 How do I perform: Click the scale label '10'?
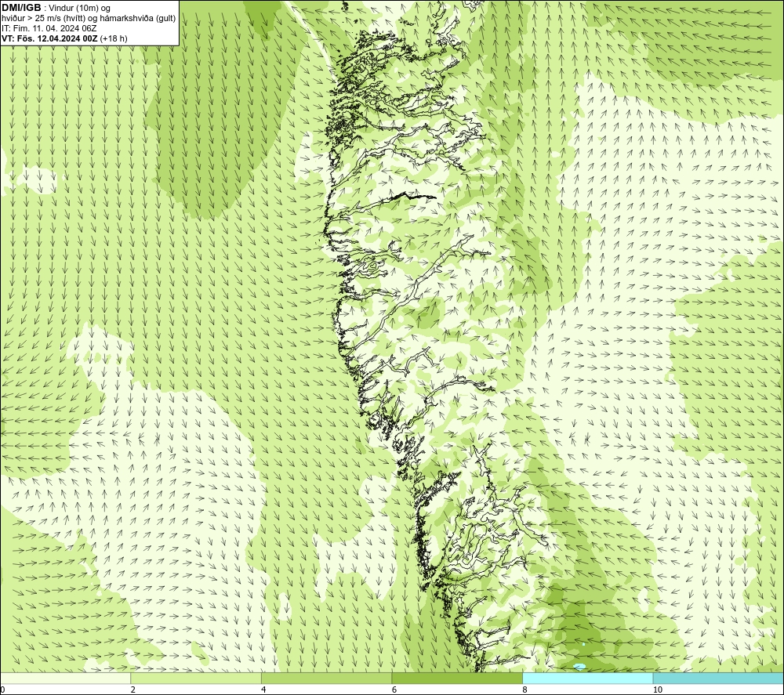[x=658, y=690]
